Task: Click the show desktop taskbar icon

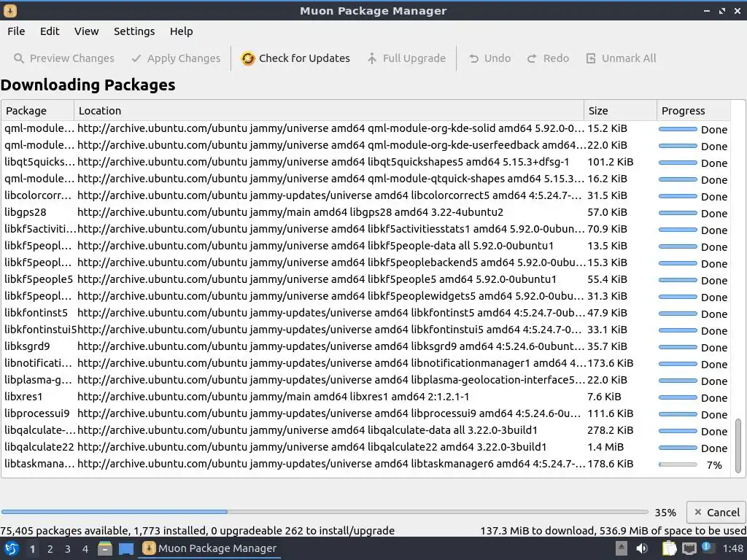Action: (x=126, y=548)
